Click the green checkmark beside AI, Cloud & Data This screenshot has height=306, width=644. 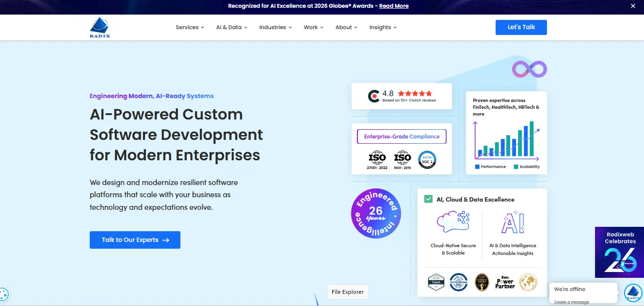pos(428,199)
